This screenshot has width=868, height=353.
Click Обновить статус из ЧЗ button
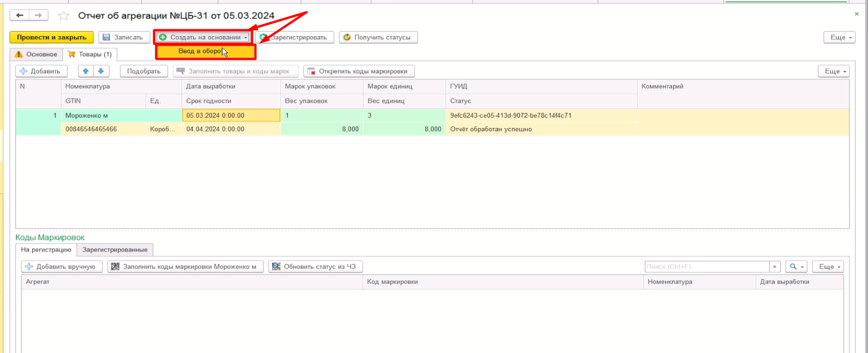click(316, 267)
